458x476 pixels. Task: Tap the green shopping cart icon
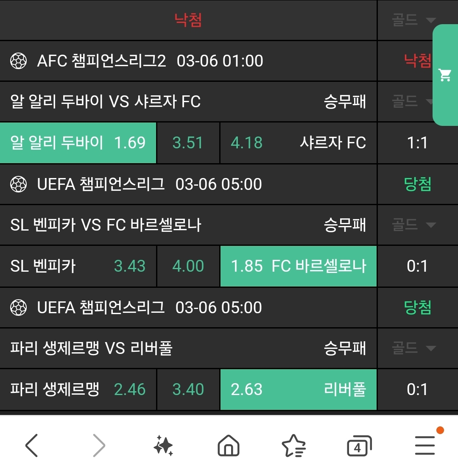click(445, 75)
